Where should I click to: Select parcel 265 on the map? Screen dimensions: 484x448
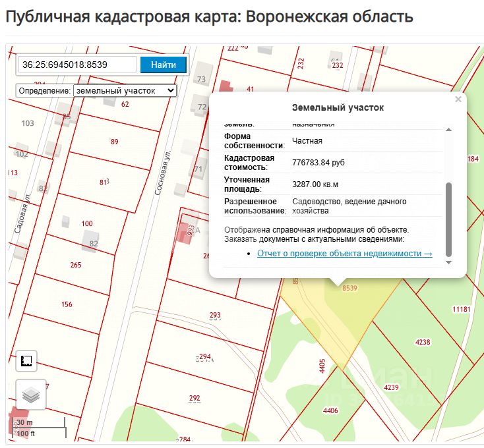76,265
